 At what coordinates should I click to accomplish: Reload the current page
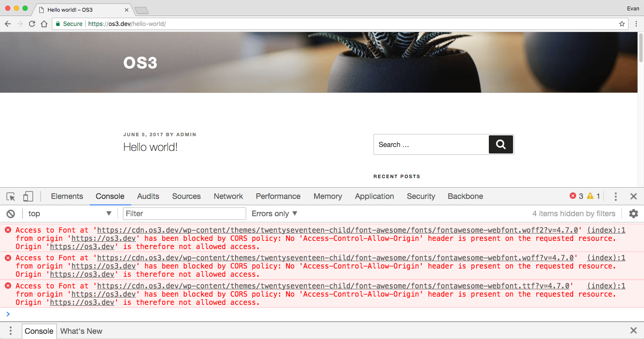pyautogui.click(x=32, y=24)
